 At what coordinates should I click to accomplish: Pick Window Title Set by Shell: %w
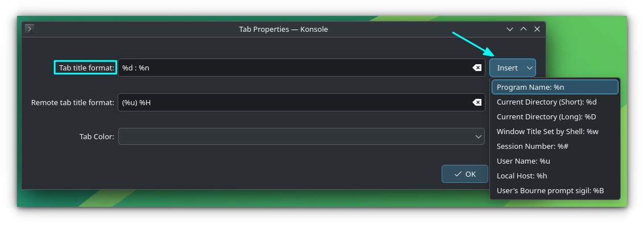(x=555, y=131)
